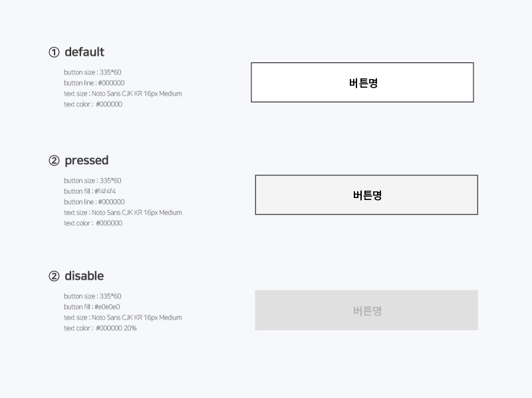This screenshot has width=532, height=398.
Task: Select the circled 2 beside disable
Action: [54, 276]
